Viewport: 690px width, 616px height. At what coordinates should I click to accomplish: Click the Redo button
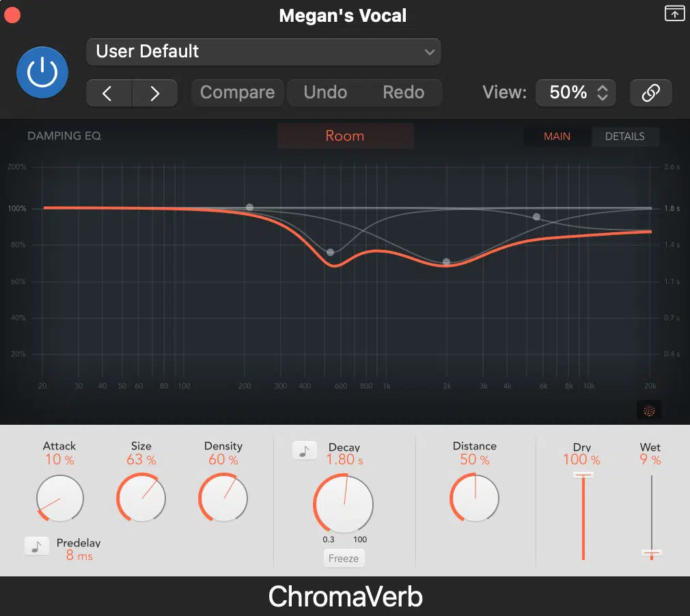pos(403,93)
